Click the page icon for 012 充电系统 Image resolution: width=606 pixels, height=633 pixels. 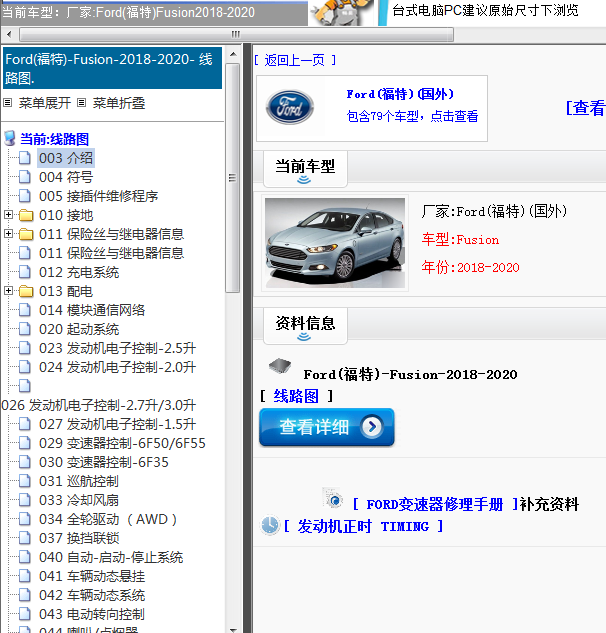25,272
